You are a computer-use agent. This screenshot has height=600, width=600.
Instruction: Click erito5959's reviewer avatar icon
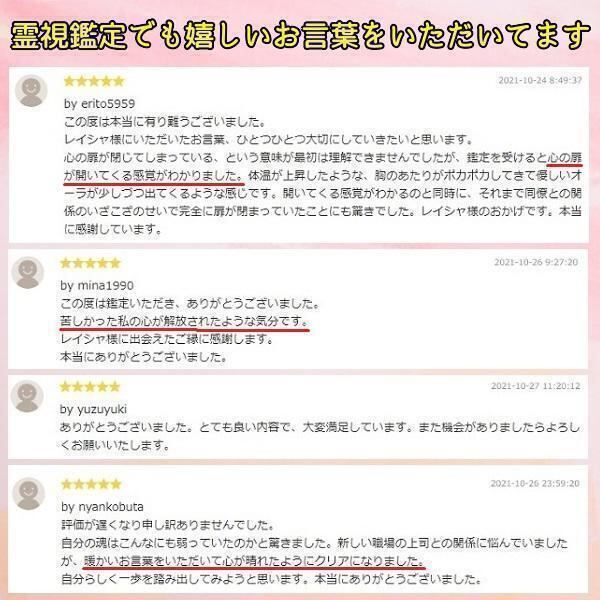coord(31,91)
